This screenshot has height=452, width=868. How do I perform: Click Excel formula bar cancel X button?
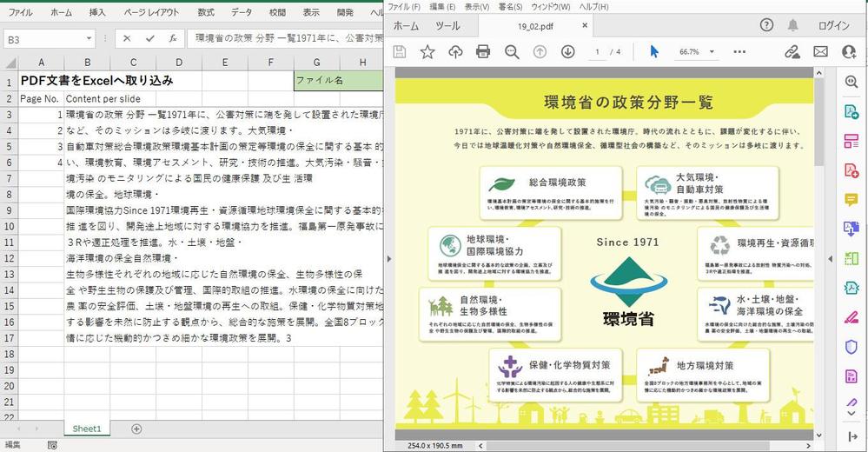point(127,38)
